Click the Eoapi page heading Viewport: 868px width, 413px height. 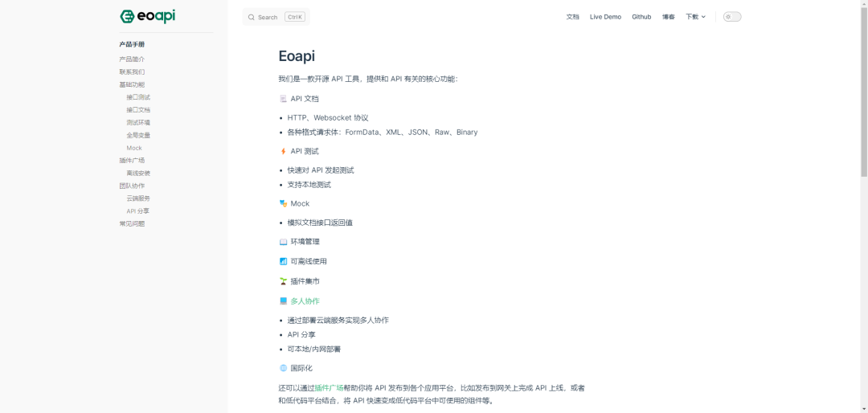[x=297, y=56]
